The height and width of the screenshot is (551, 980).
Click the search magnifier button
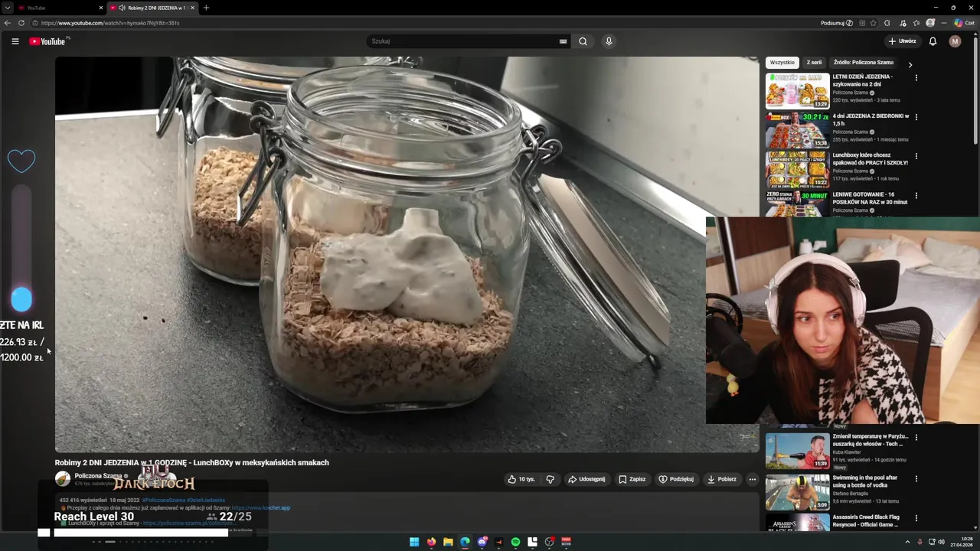pyautogui.click(x=583, y=41)
